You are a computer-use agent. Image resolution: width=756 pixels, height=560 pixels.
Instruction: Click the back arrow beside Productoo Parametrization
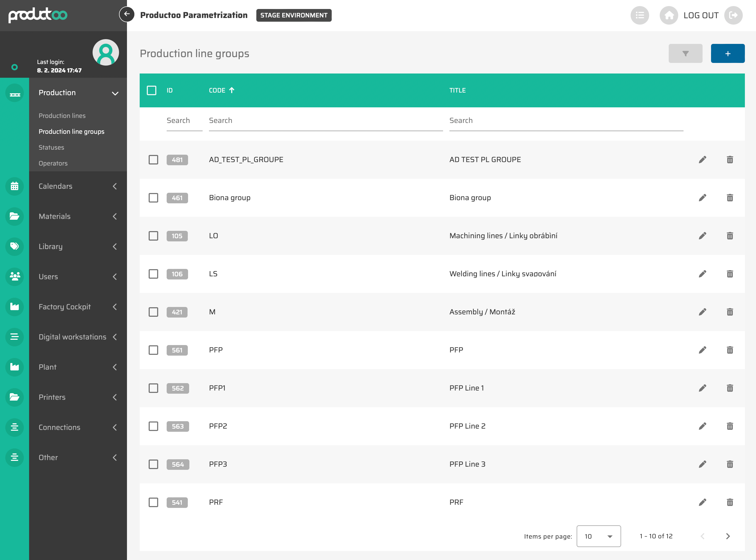127,15
